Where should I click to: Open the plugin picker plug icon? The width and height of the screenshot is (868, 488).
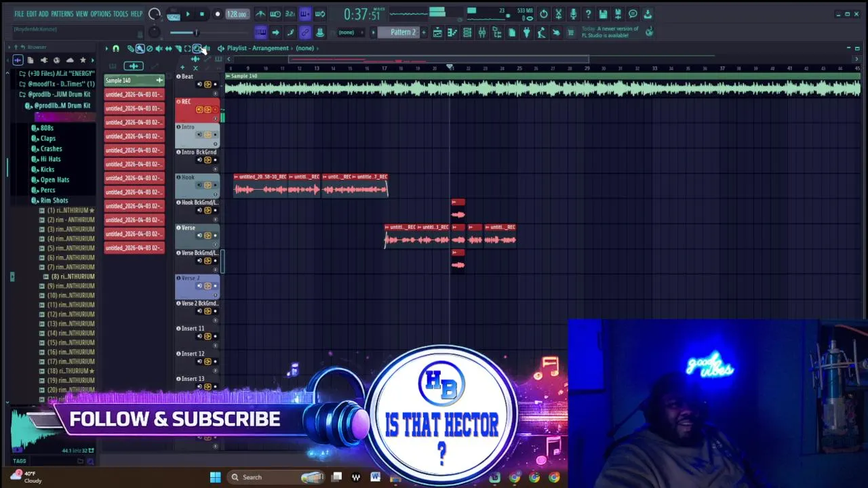526,33
